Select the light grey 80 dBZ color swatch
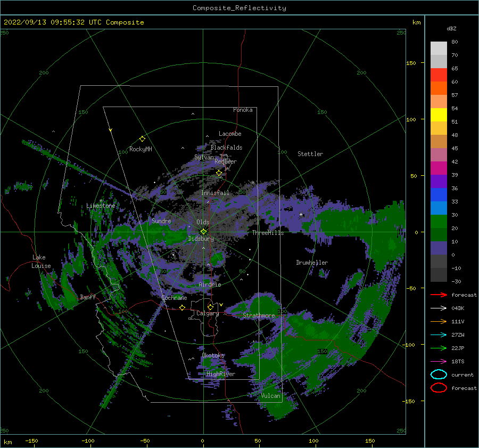This screenshot has height=448, width=479. (x=439, y=48)
